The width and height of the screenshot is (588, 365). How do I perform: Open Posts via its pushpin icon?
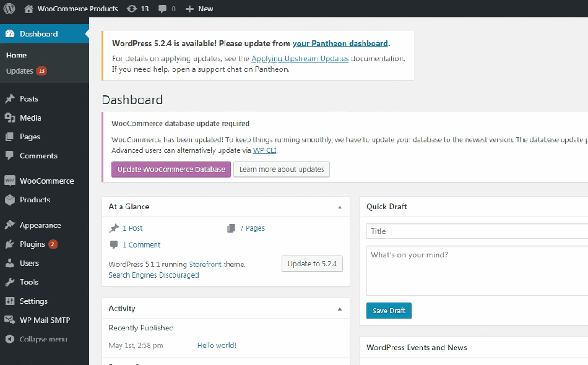coord(10,99)
